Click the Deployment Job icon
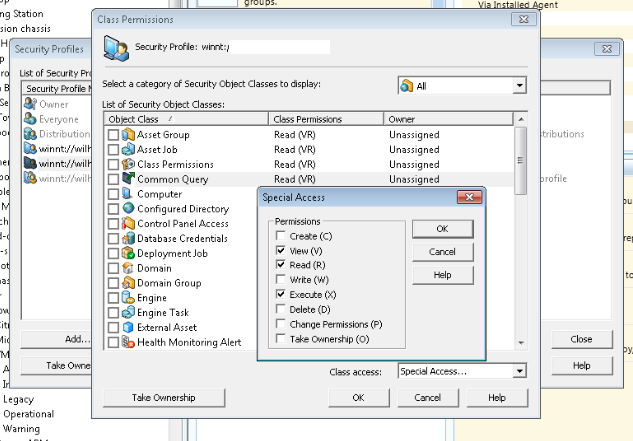 coord(128,254)
